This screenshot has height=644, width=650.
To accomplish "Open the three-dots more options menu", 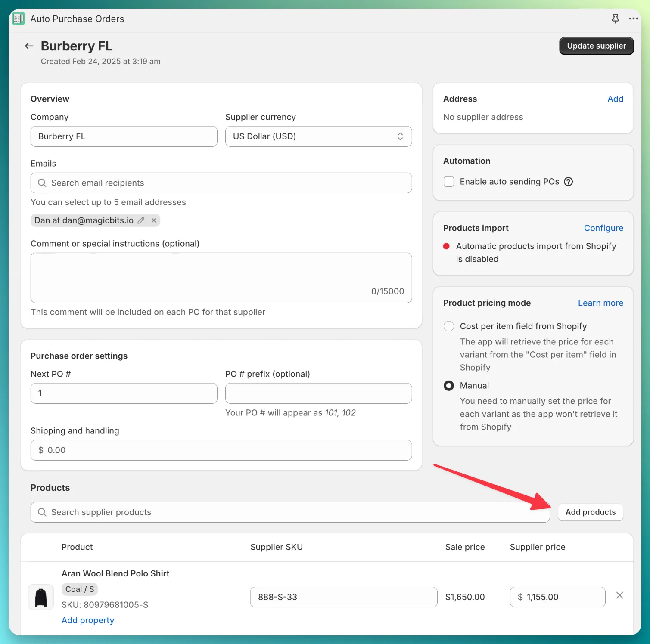I will [x=633, y=19].
